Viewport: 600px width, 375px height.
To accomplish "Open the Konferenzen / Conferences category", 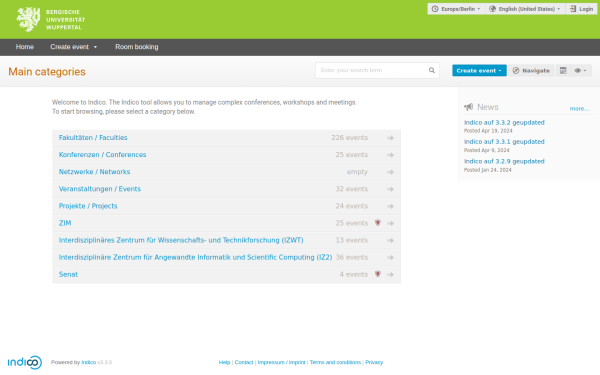I will pyautogui.click(x=103, y=155).
